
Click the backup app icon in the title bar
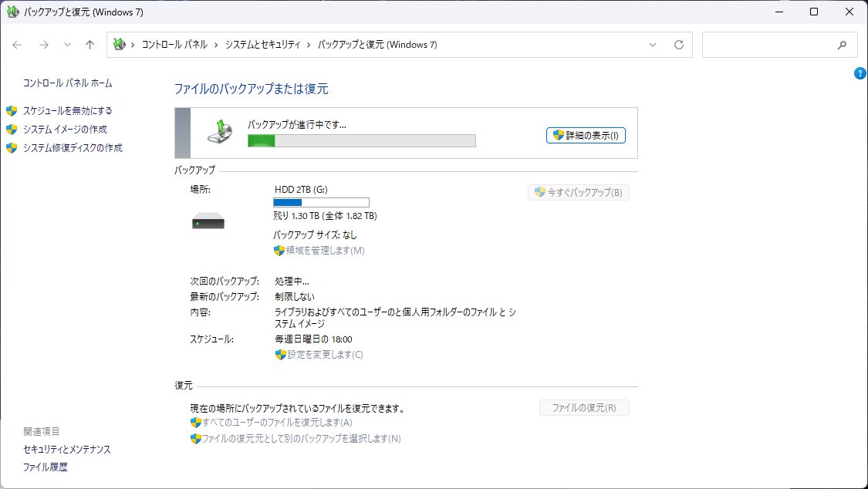click(12, 12)
